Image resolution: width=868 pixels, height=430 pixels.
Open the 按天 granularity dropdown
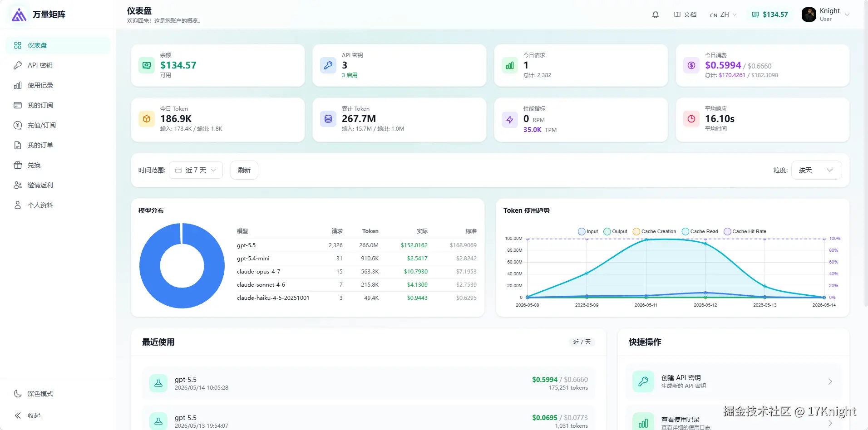pos(816,170)
